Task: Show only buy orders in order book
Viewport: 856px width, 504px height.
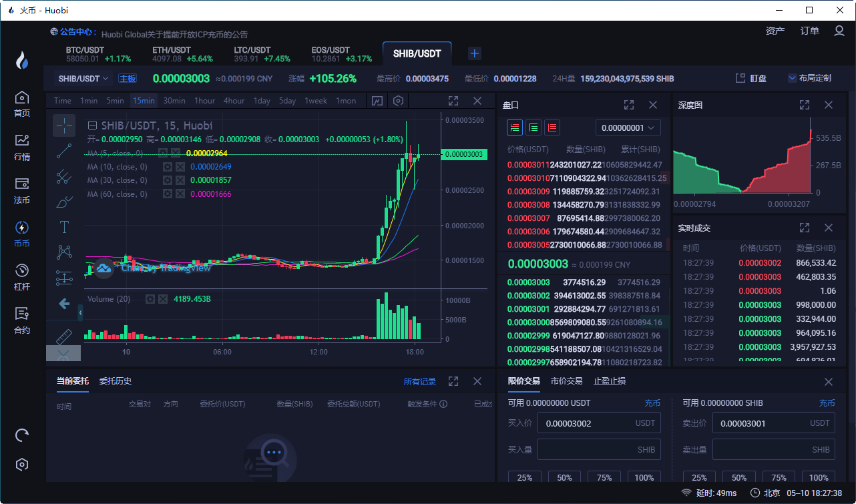Action: (x=533, y=127)
